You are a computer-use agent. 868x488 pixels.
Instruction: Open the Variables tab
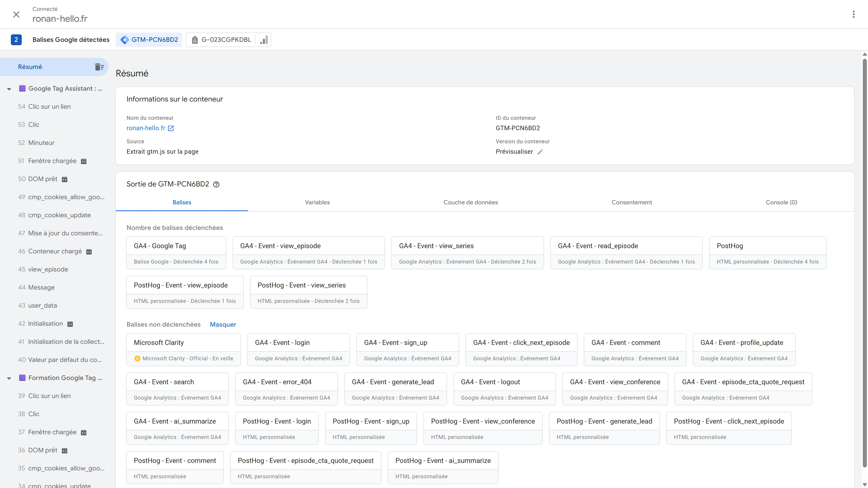pyautogui.click(x=317, y=202)
